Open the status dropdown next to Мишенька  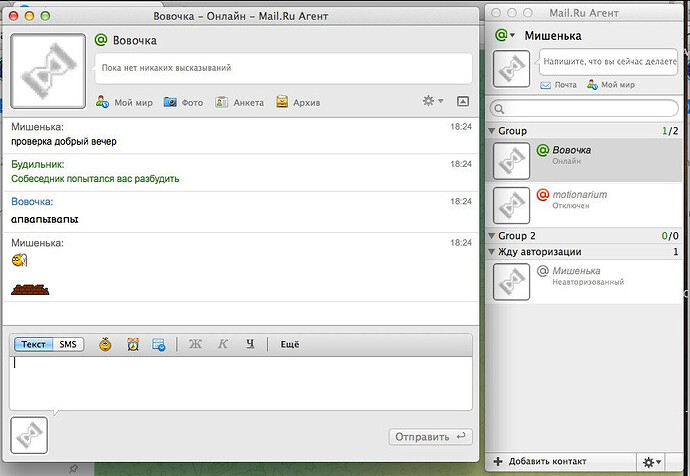tap(505, 35)
